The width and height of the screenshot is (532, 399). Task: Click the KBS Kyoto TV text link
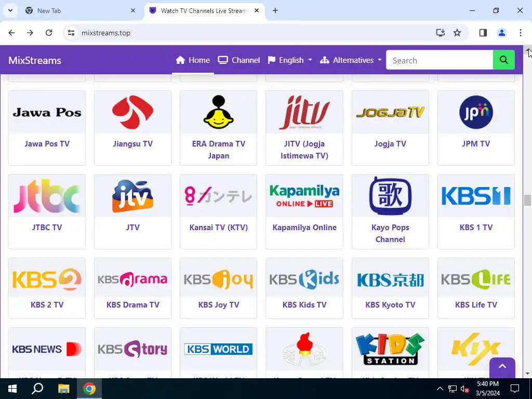(390, 304)
